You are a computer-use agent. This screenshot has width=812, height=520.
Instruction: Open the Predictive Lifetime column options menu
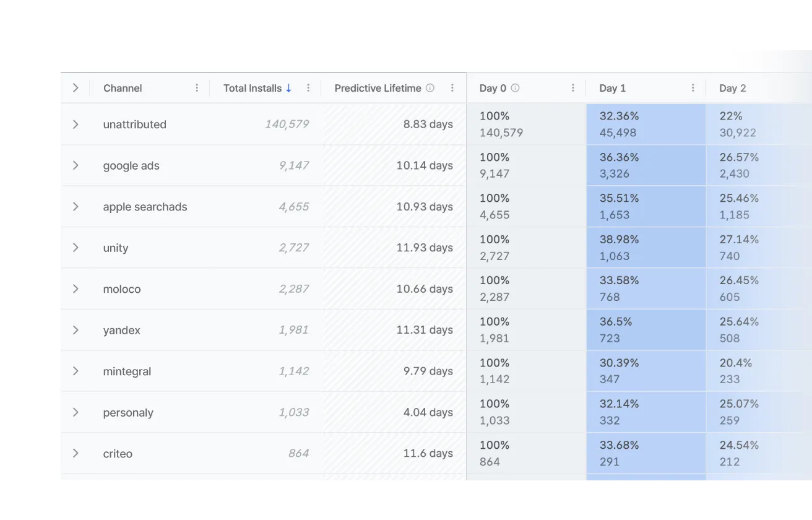click(x=452, y=88)
